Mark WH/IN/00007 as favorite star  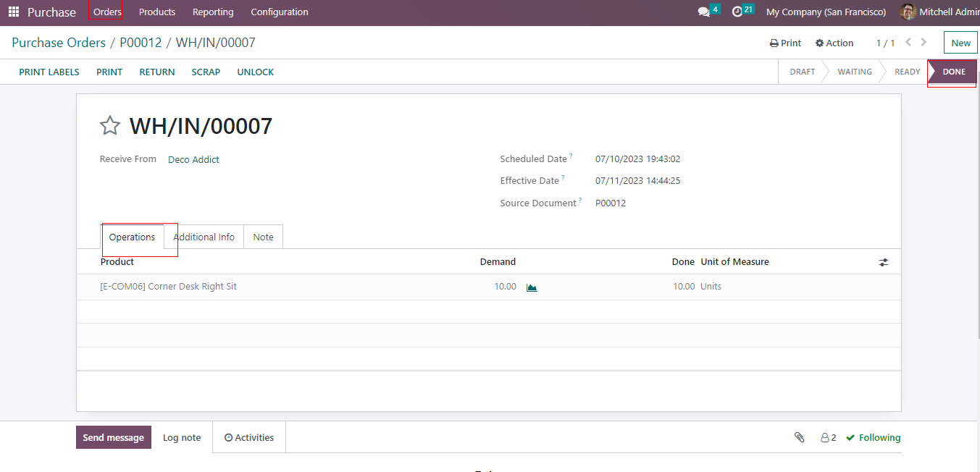pyautogui.click(x=110, y=126)
